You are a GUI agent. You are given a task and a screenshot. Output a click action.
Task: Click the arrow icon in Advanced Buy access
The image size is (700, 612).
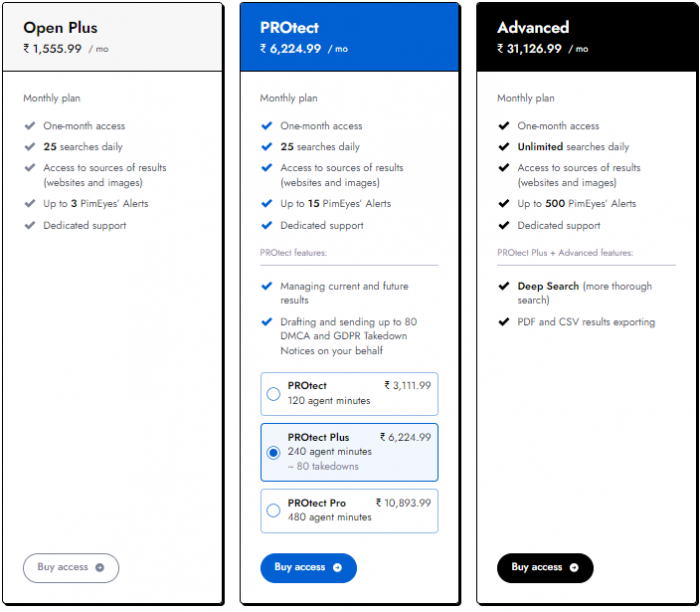point(574,567)
